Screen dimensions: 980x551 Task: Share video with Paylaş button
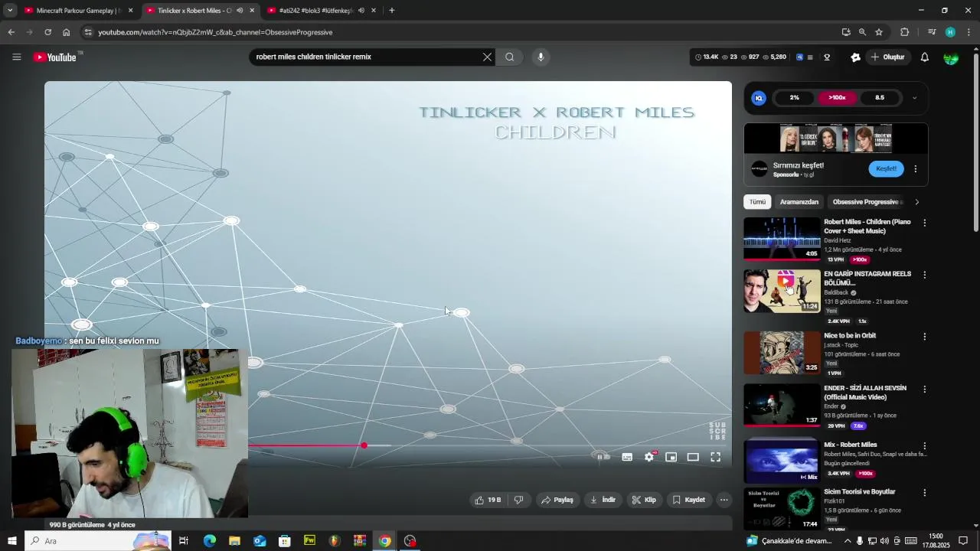coord(557,500)
